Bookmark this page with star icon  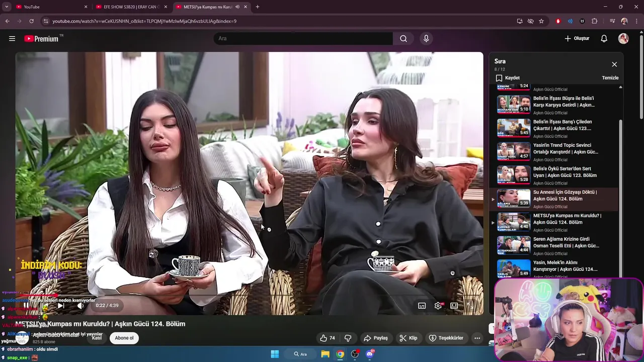(x=541, y=21)
